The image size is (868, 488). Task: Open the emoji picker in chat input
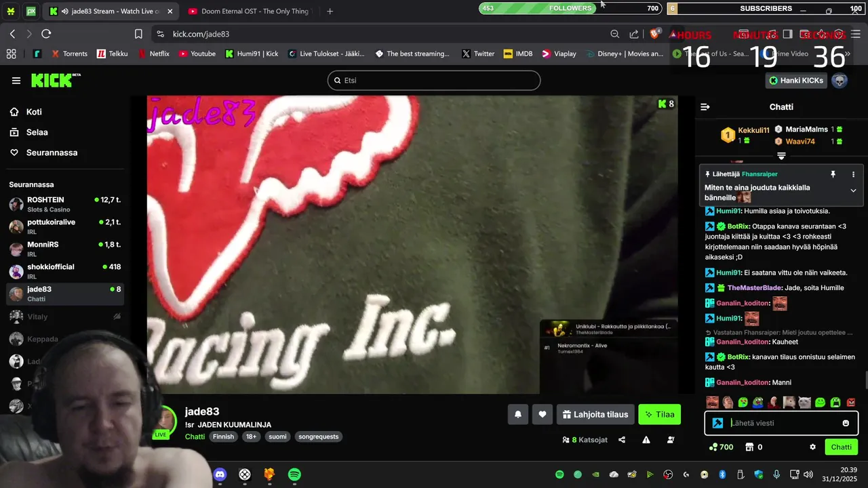tap(846, 423)
